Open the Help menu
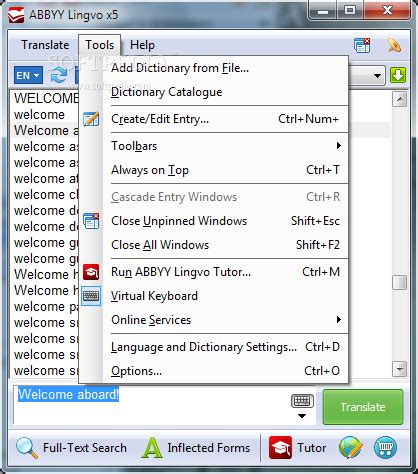 click(142, 45)
